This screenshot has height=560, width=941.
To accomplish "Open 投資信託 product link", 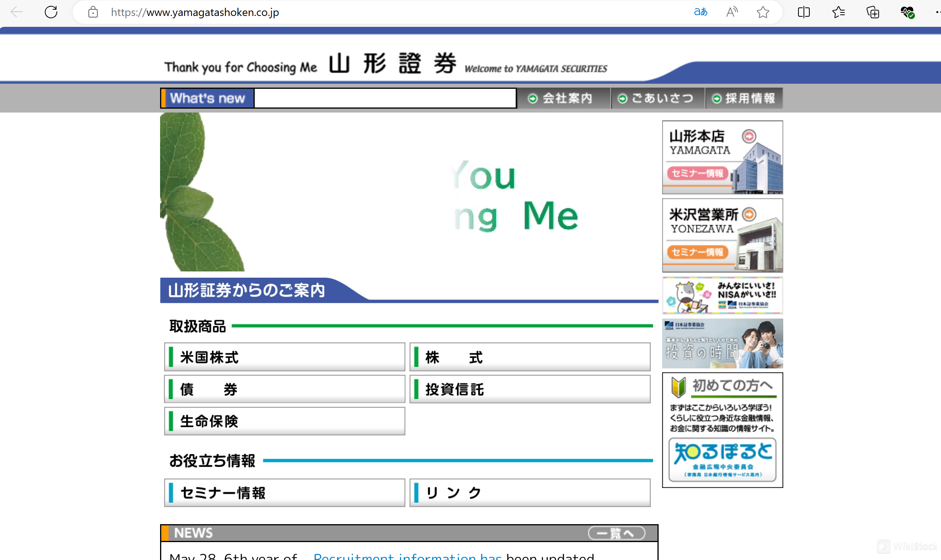I will click(x=530, y=389).
